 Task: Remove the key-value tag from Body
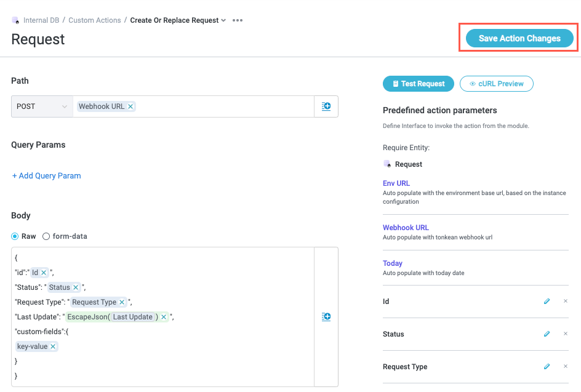pos(54,346)
